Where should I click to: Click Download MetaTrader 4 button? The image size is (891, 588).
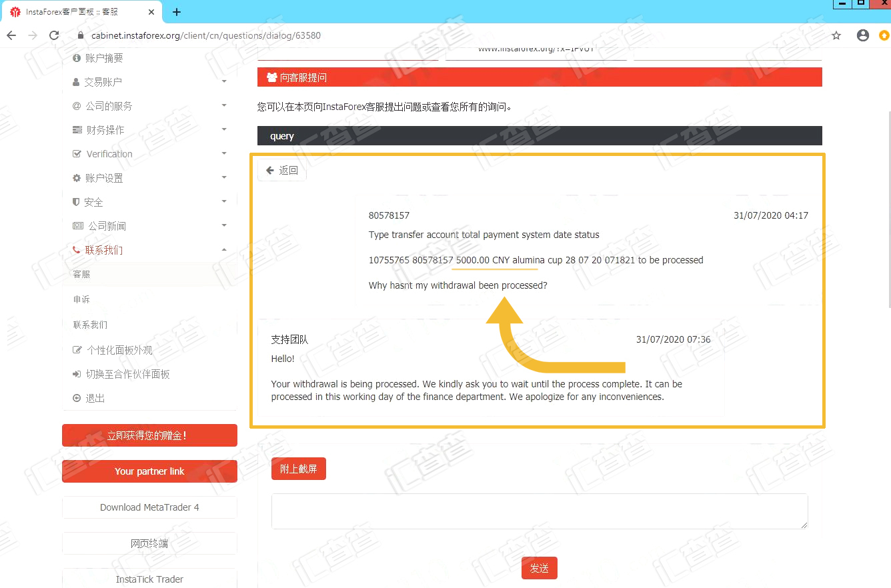point(149,507)
